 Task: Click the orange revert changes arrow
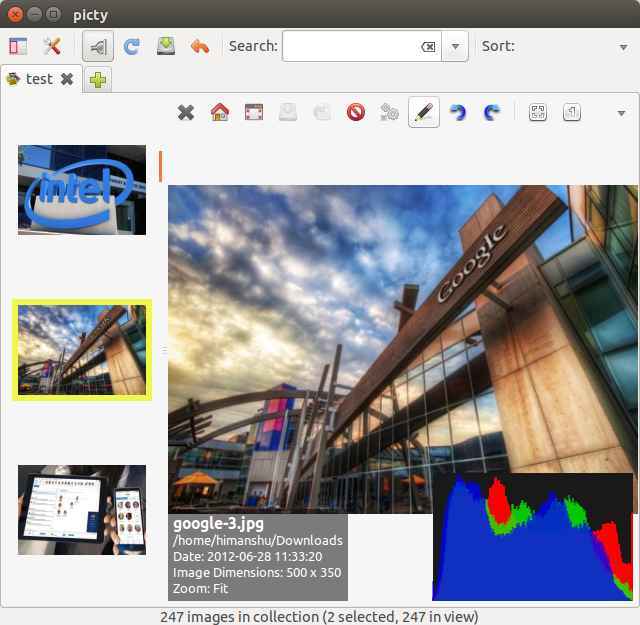(x=200, y=47)
